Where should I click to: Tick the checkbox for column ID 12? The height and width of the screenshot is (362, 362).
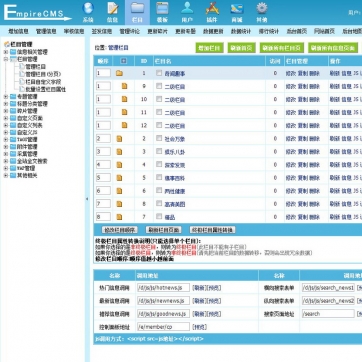(159, 125)
